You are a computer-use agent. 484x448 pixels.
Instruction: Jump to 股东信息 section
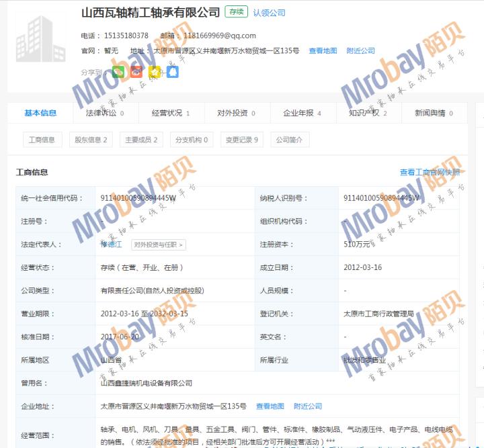click(91, 140)
